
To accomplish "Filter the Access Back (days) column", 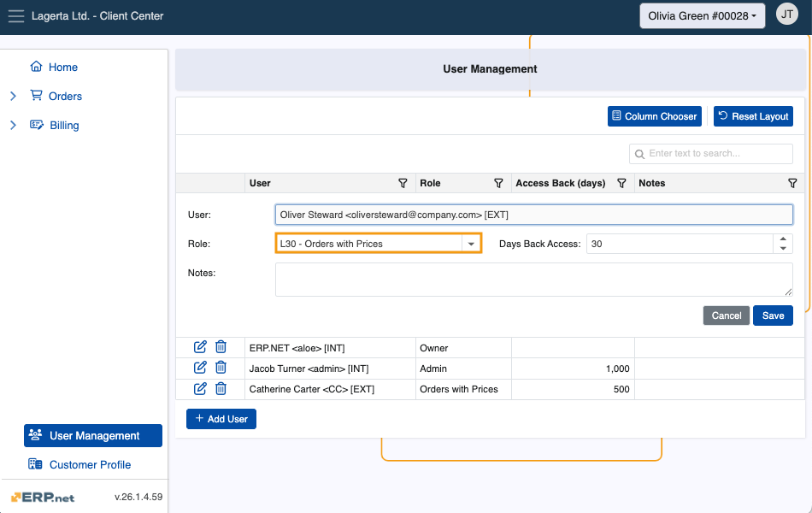I will pyautogui.click(x=621, y=183).
